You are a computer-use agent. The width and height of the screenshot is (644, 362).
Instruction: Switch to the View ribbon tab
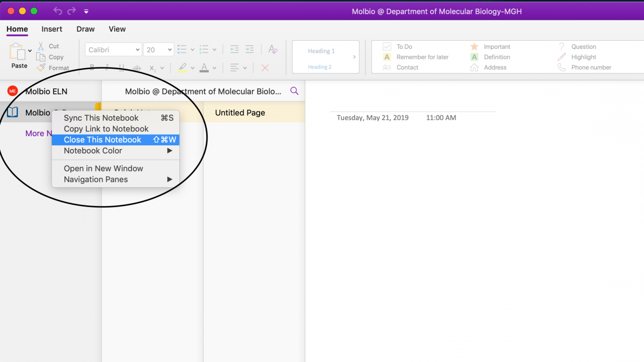[x=117, y=29]
